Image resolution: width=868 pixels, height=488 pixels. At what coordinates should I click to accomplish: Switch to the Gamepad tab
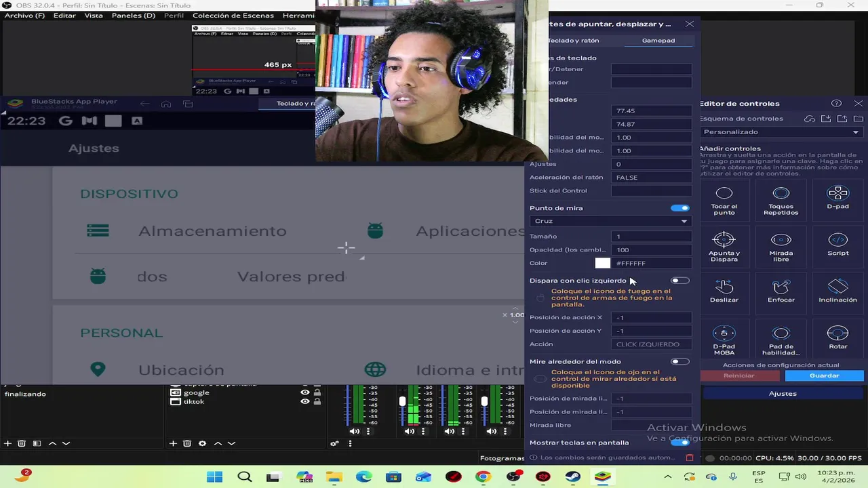coord(658,41)
